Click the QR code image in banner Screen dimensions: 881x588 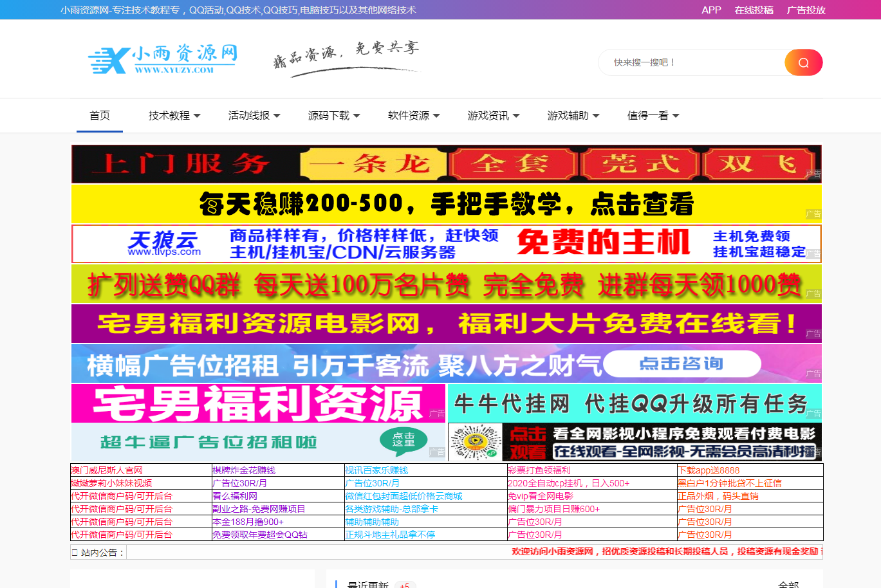coord(476,442)
